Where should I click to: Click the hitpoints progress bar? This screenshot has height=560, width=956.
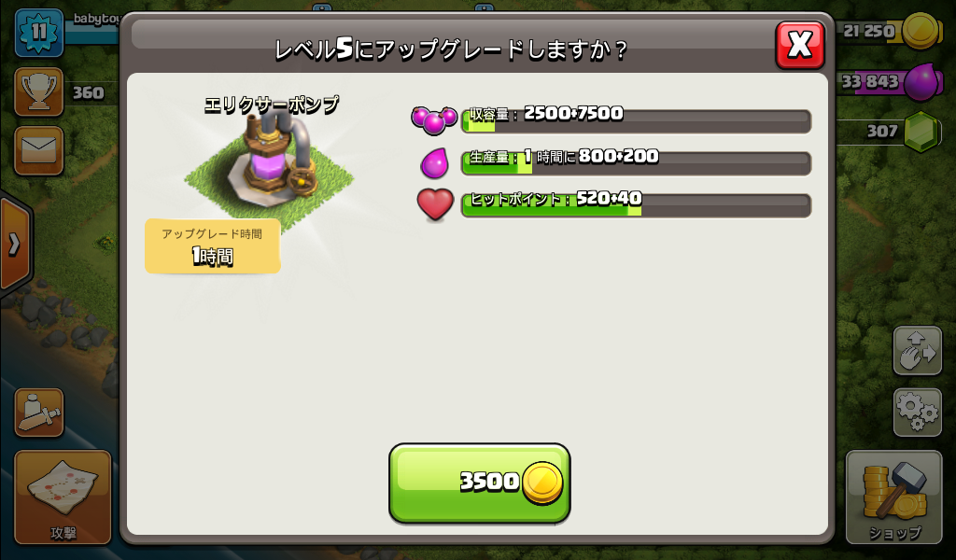click(x=636, y=205)
